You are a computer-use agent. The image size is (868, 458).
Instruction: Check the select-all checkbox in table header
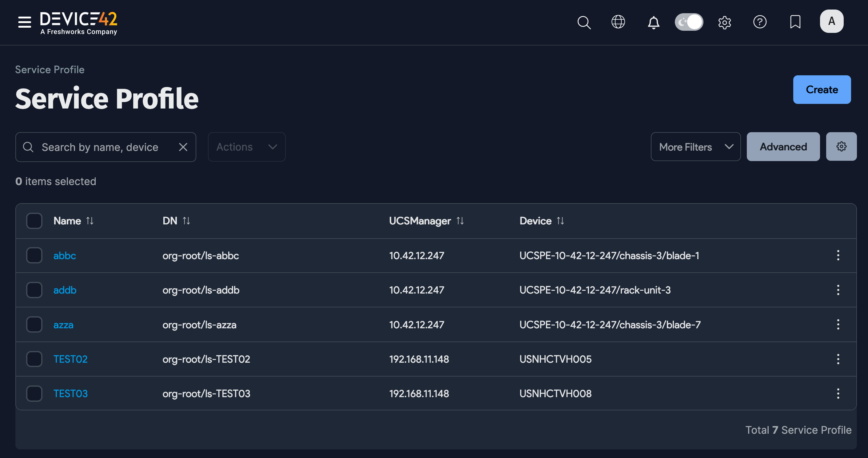point(34,221)
